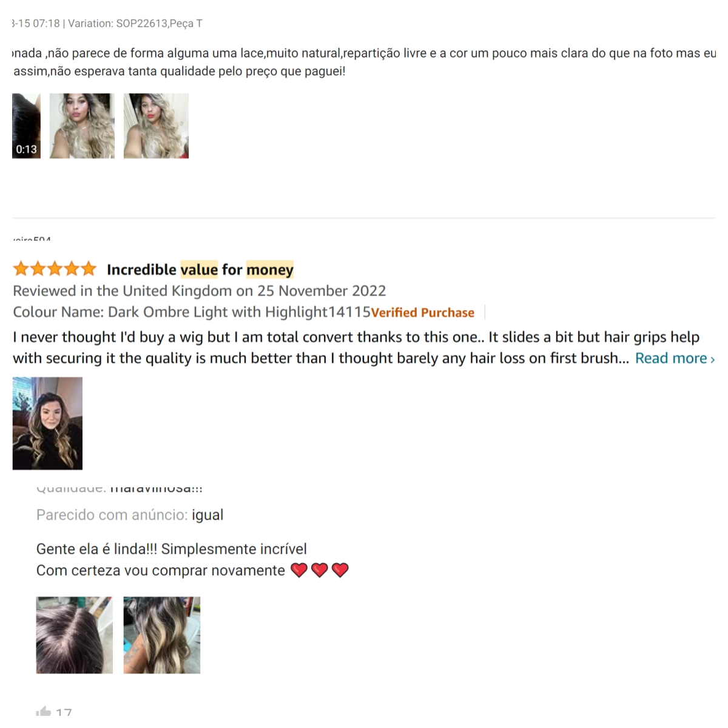Click the Variation SOP22613 text
This screenshot has width=728, height=728.
point(135,24)
